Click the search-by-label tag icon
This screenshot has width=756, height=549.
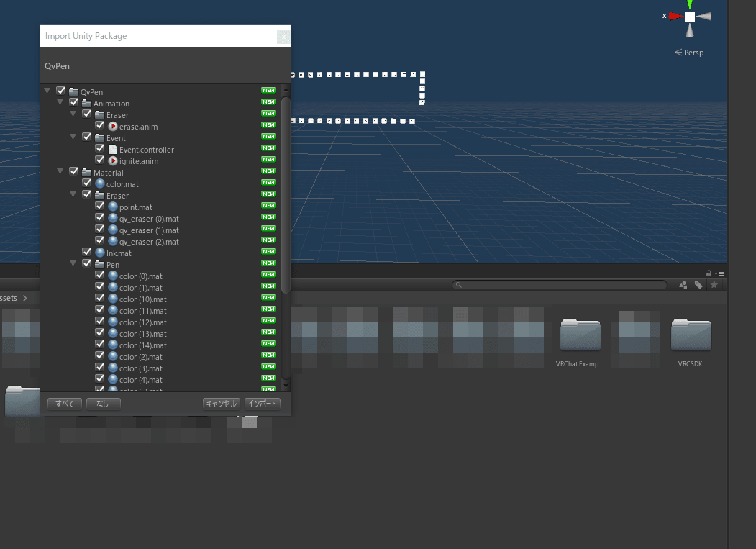(698, 286)
